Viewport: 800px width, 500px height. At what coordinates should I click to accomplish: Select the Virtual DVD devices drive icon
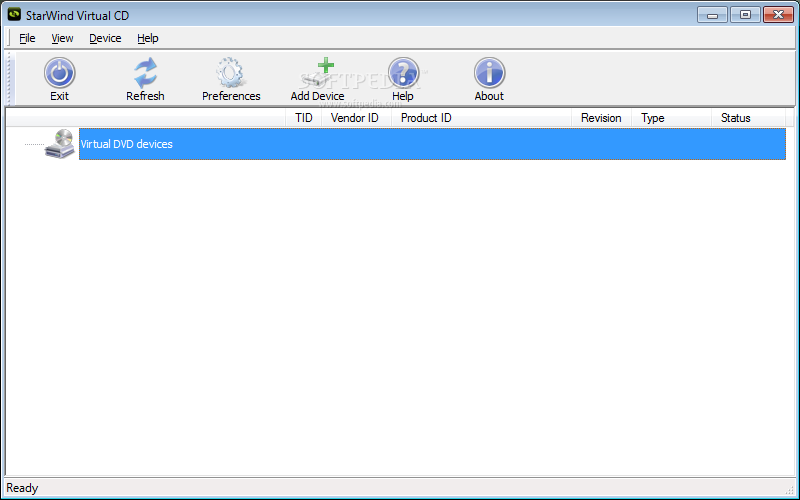pos(60,144)
